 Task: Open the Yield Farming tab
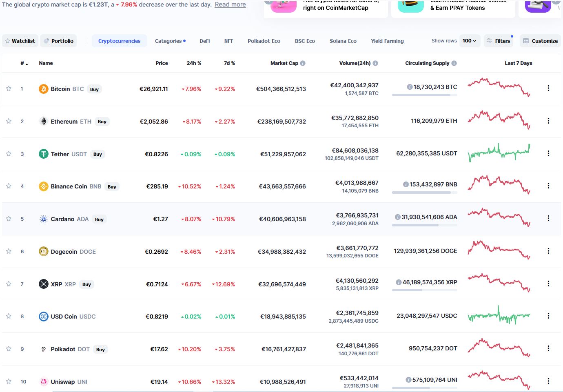[x=387, y=41]
